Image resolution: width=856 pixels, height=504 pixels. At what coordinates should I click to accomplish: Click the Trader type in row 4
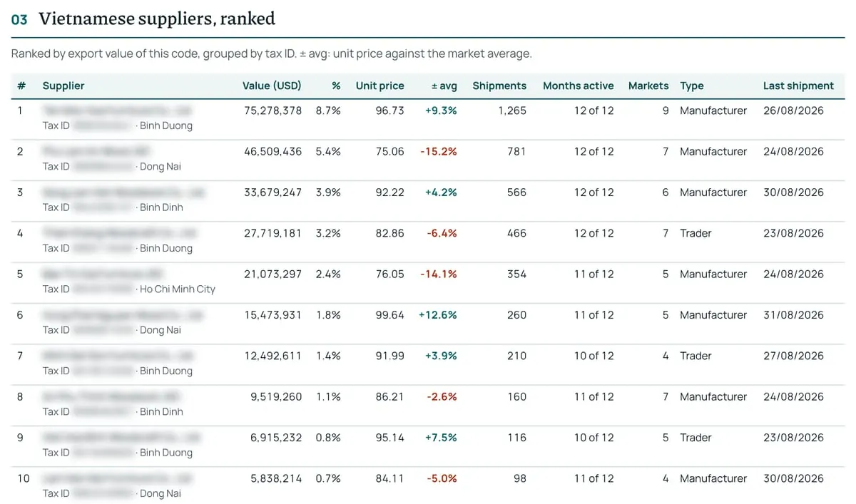pos(695,233)
